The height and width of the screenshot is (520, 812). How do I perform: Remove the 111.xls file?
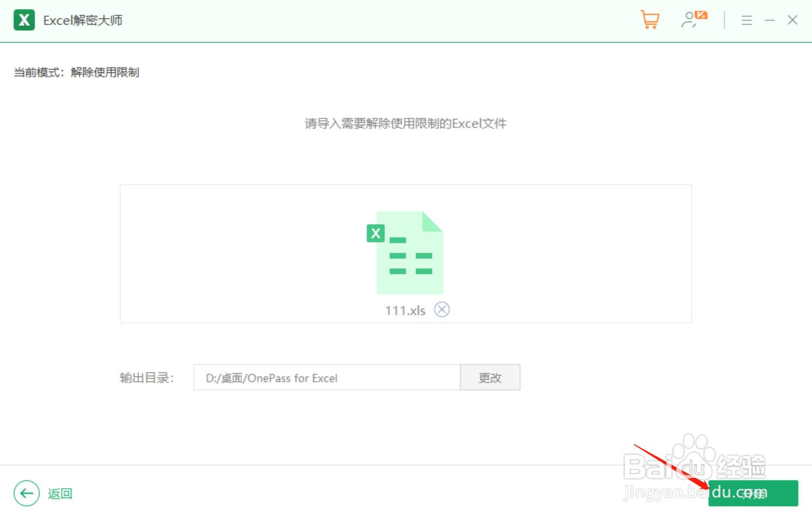pyautogui.click(x=442, y=309)
